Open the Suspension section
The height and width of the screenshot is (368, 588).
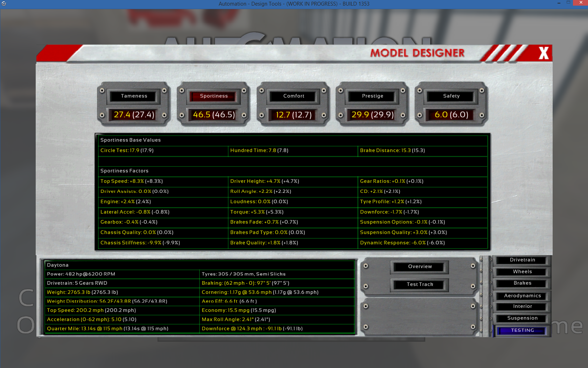coord(522,318)
